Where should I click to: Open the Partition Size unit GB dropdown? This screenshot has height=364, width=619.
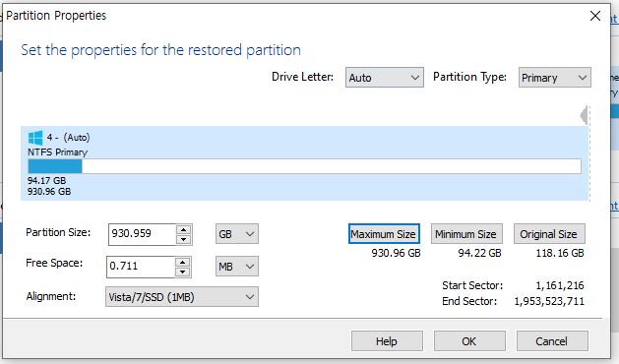[237, 234]
